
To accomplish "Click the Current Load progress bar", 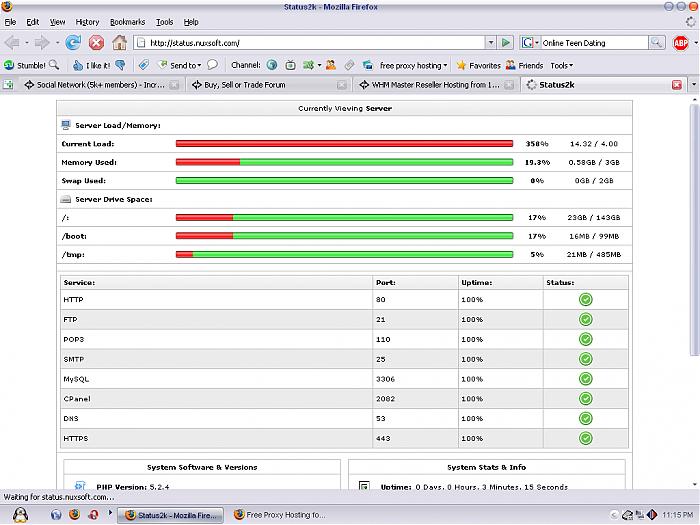I will 344,144.
